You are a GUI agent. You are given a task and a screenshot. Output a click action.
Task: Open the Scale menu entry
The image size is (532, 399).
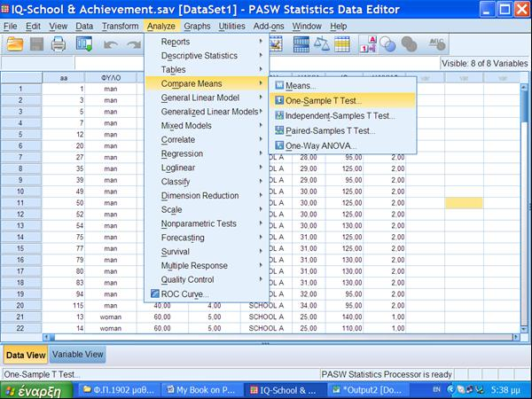(207, 209)
